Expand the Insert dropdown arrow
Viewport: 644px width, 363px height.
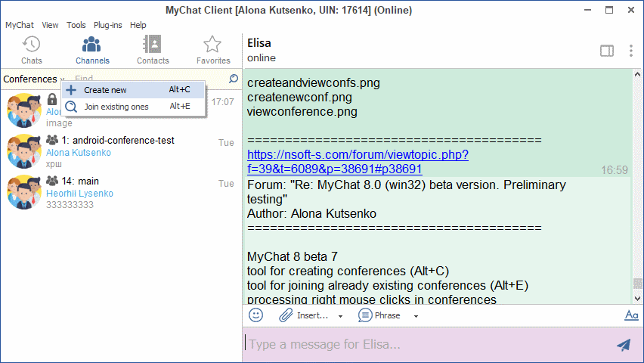coord(340,316)
